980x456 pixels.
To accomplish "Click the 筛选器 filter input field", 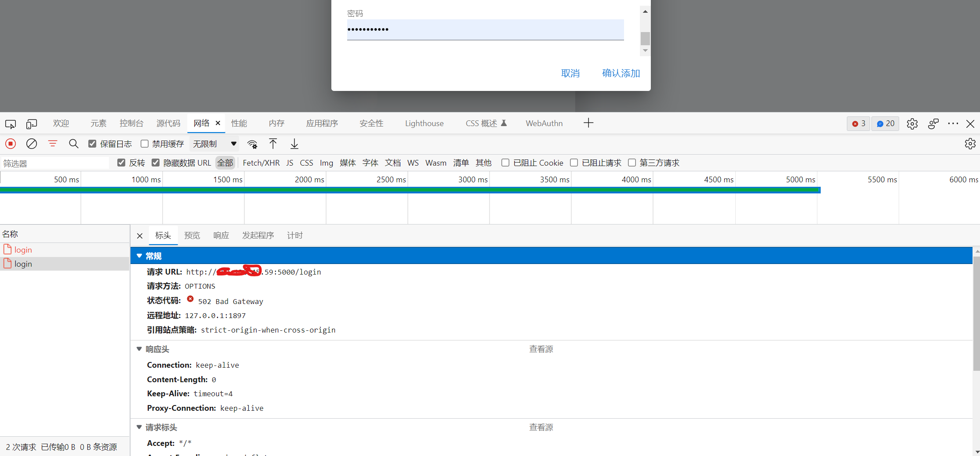I will coord(55,163).
